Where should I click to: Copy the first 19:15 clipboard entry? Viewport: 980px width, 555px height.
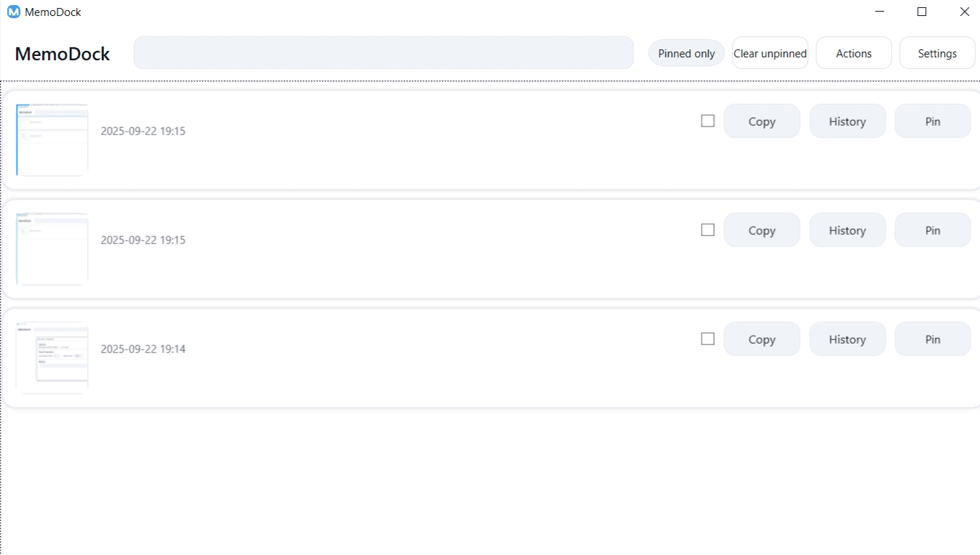[761, 121]
